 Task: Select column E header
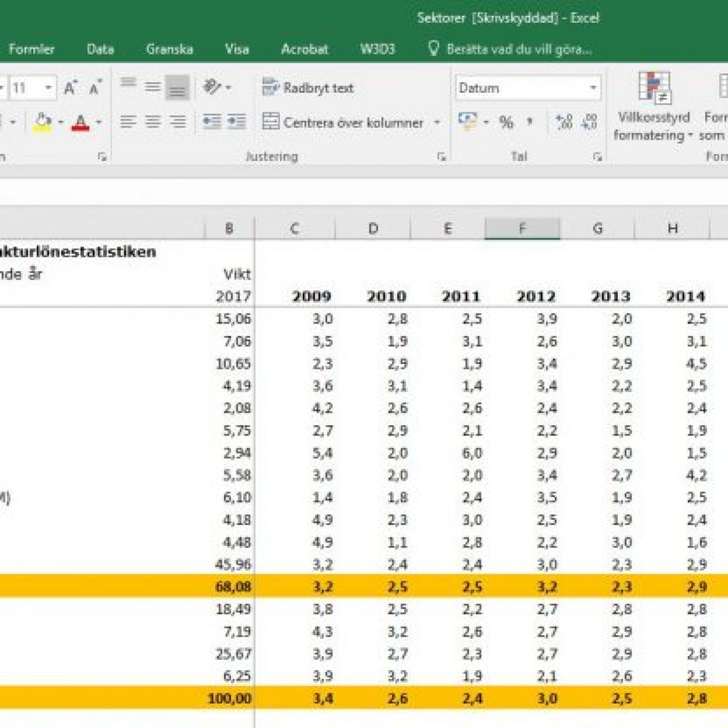[447, 229]
